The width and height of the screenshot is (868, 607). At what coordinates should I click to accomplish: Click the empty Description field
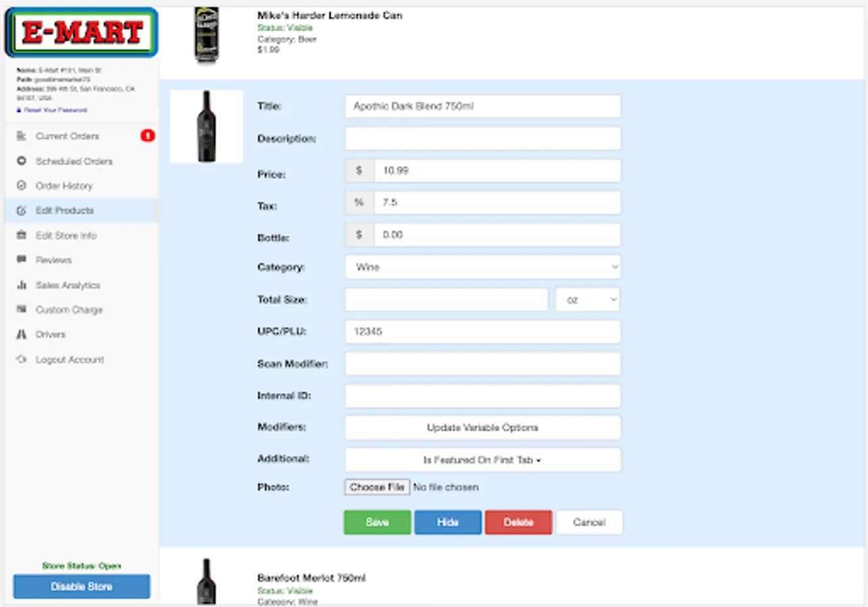[x=483, y=138]
